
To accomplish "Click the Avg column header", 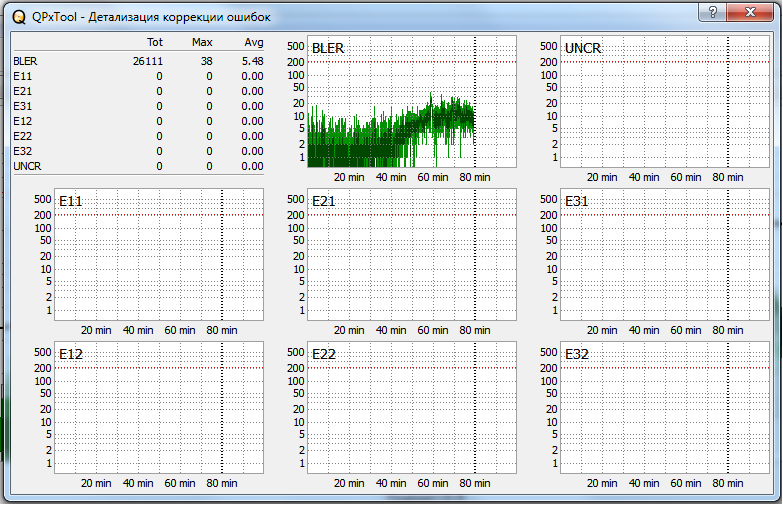I will pyautogui.click(x=254, y=42).
